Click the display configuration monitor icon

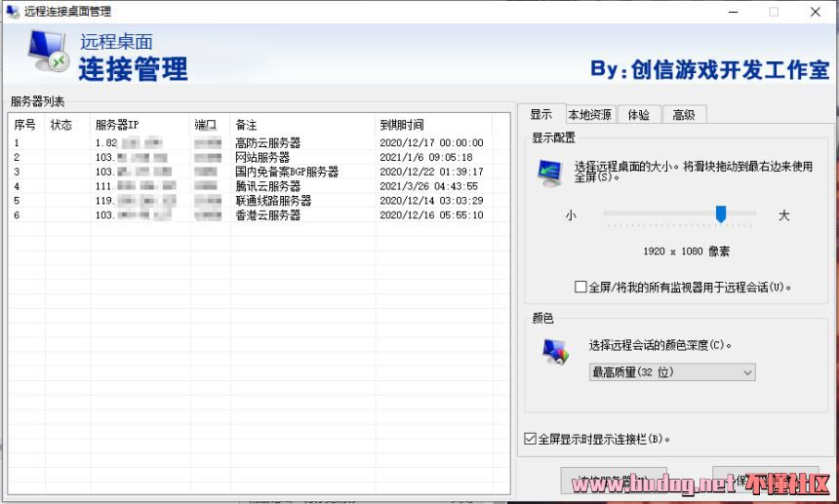click(550, 173)
